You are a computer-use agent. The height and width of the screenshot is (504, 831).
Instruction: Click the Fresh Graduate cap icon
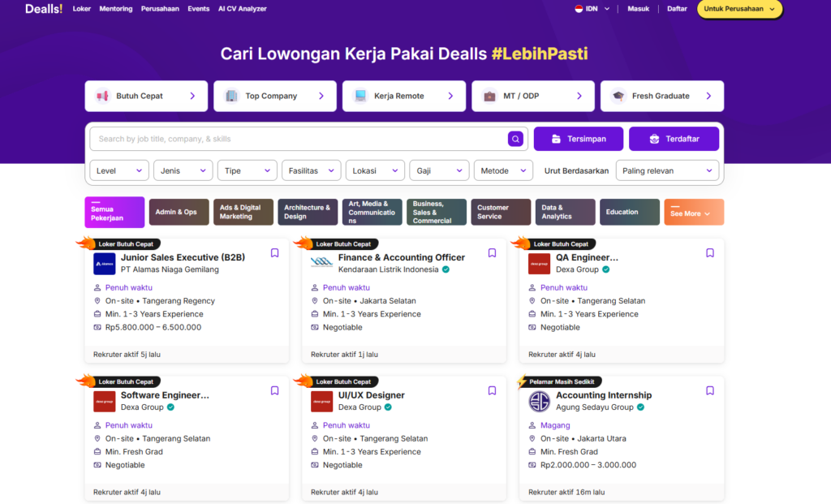(618, 96)
